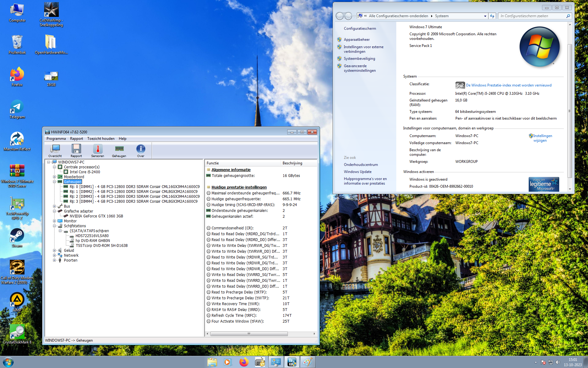Open the Programma menu

56,139
